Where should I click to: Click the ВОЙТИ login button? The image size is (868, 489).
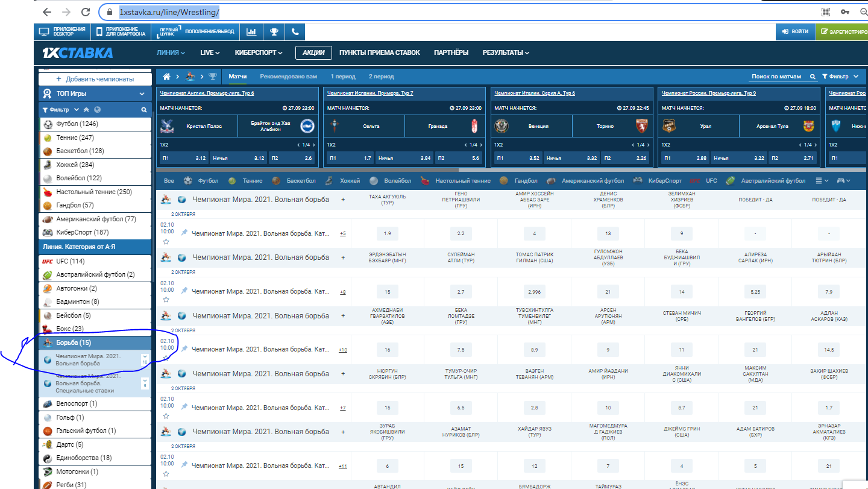coord(794,32)
